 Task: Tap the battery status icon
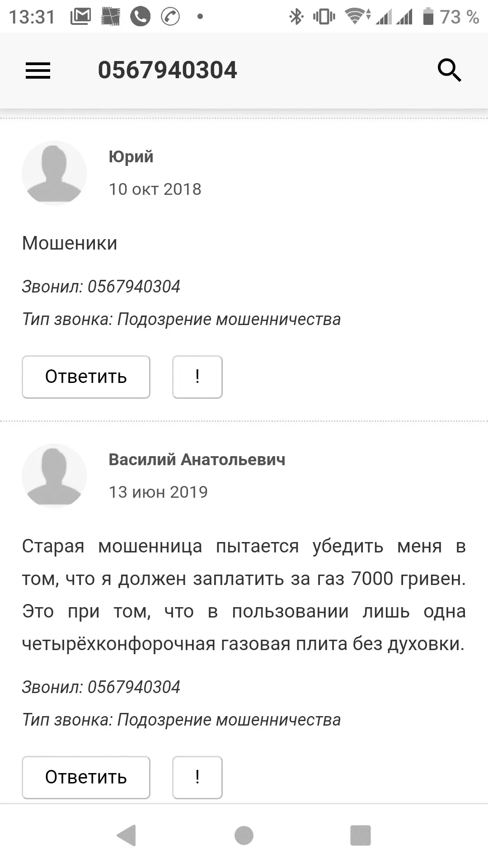click(x=428, y=17)
